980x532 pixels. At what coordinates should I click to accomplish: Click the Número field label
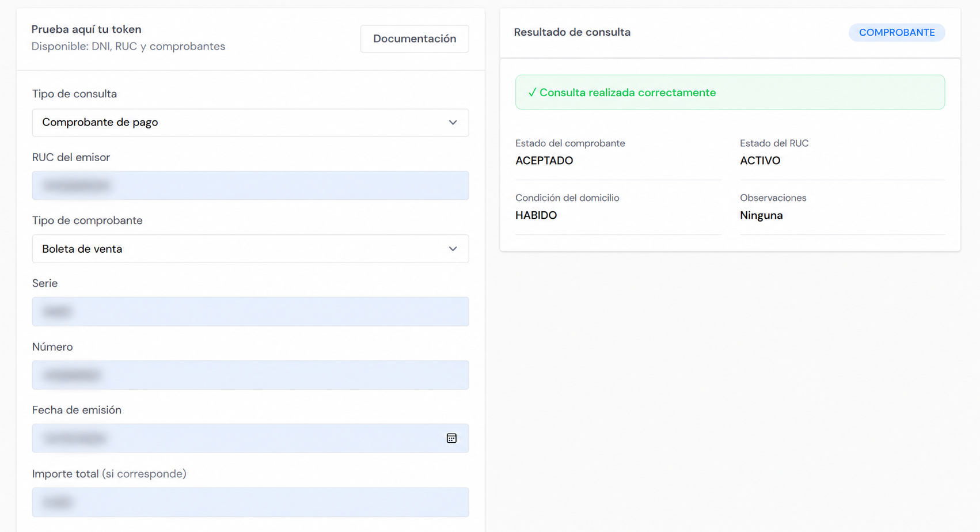coord(52,347)
